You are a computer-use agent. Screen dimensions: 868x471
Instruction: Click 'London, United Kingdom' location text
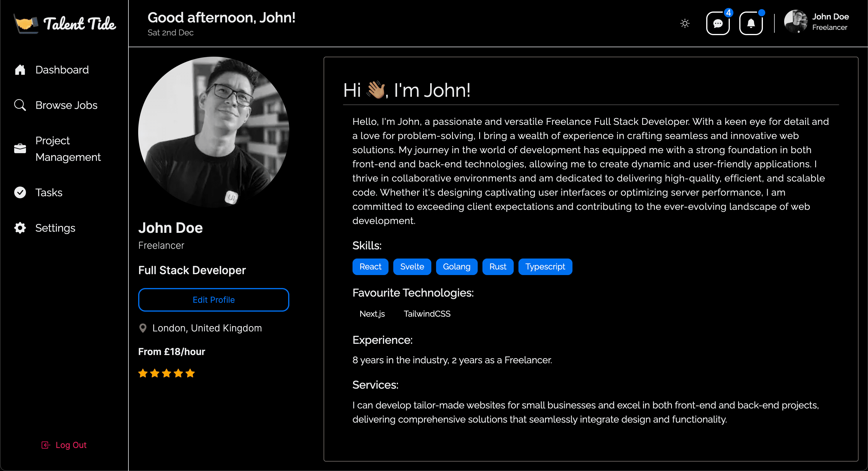[207, 328]
